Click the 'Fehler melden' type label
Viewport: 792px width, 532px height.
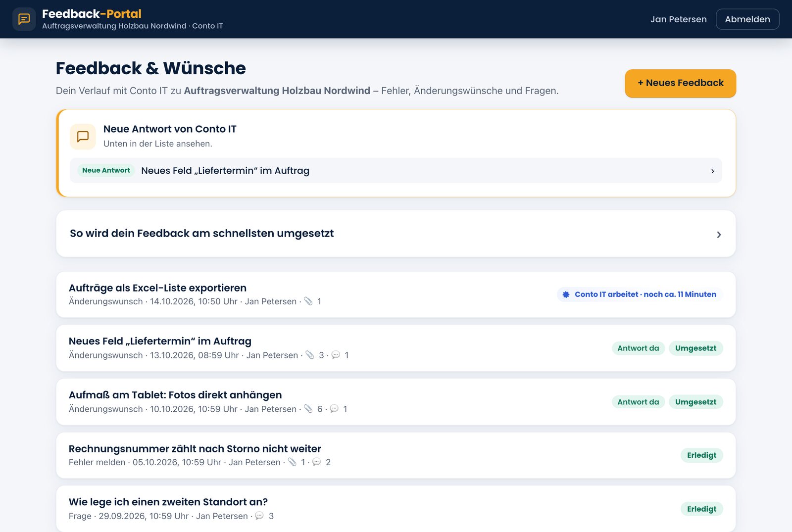click(x=97, y=462)
